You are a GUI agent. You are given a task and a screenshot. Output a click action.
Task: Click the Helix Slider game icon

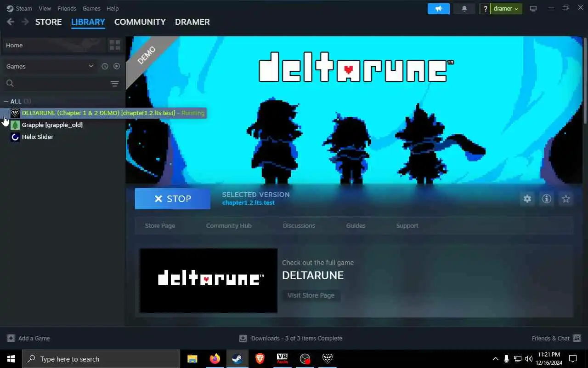pos(15,137)
